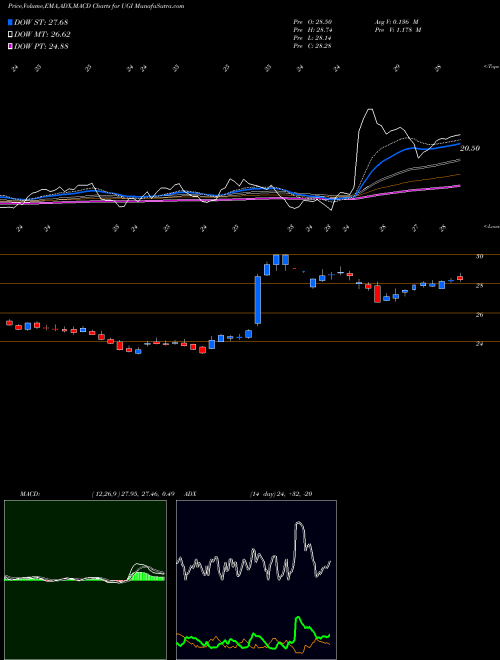Click the Avg V 0.186 M volume text
This screenshot has height=660, width=500.
click(x=396, y=21)
